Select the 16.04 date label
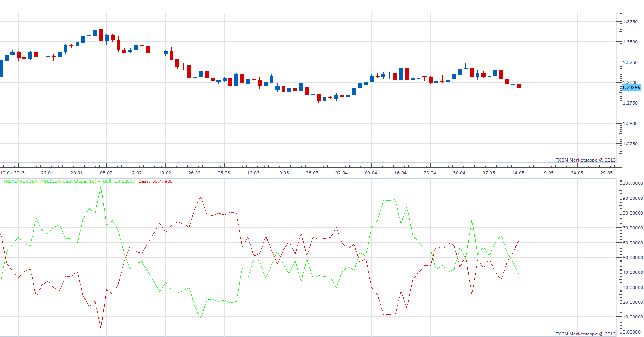Screen dimensions: 644x337 (x=400, y=173)
